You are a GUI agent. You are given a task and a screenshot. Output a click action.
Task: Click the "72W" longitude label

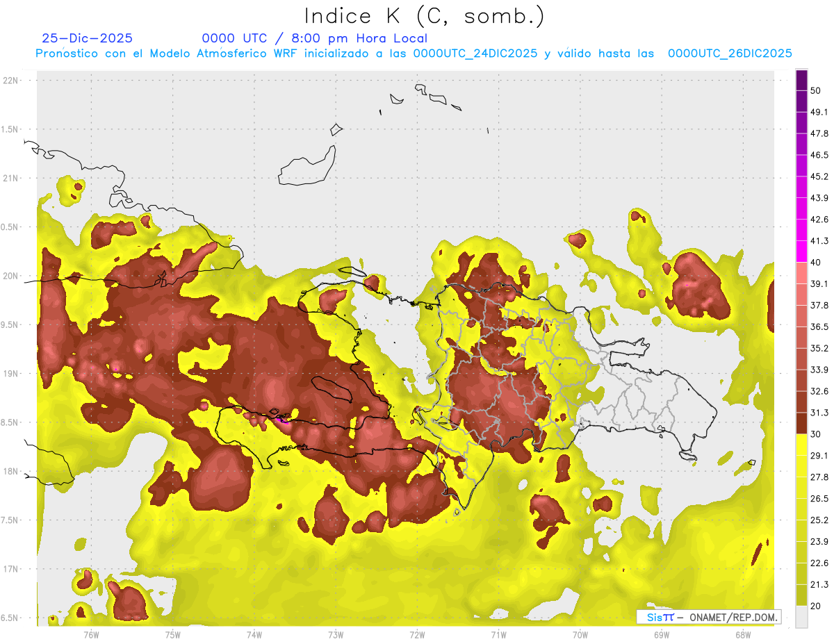pyautogui.click(x=417, y=635)
